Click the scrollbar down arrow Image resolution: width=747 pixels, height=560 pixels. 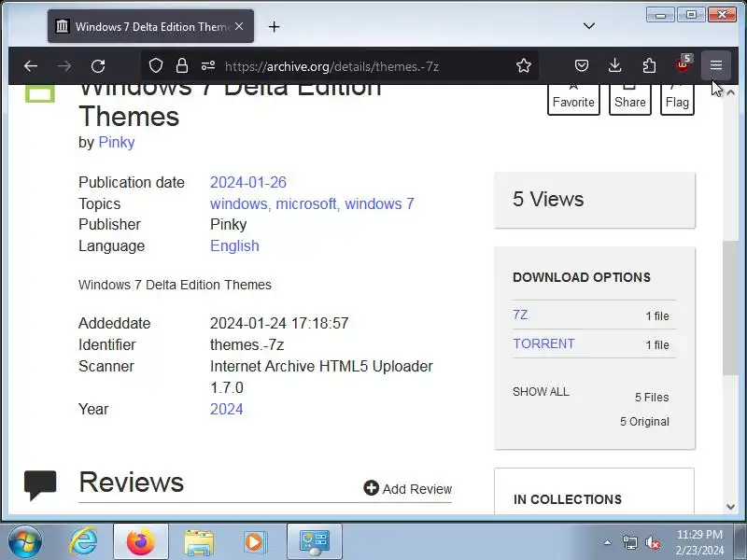click(730, 507)
